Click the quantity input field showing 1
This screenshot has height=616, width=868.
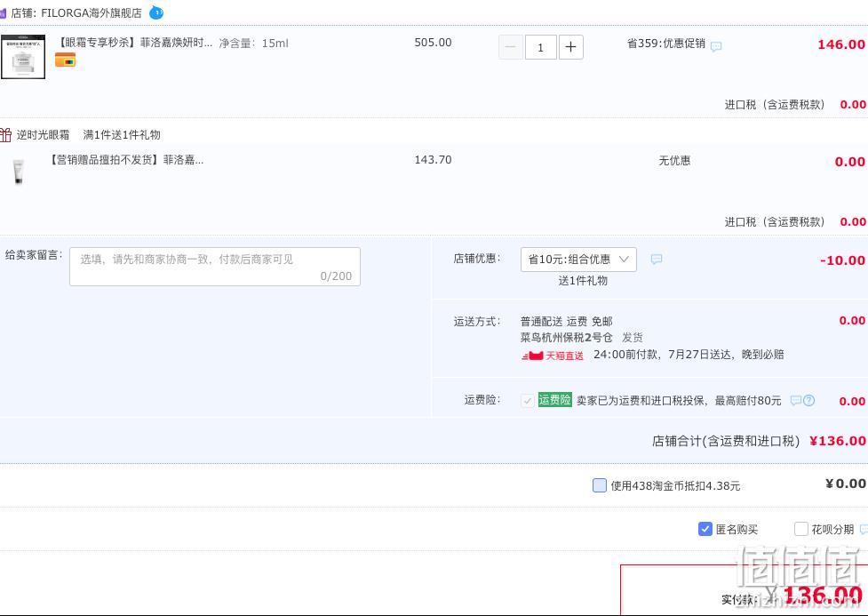pos(540,47)
